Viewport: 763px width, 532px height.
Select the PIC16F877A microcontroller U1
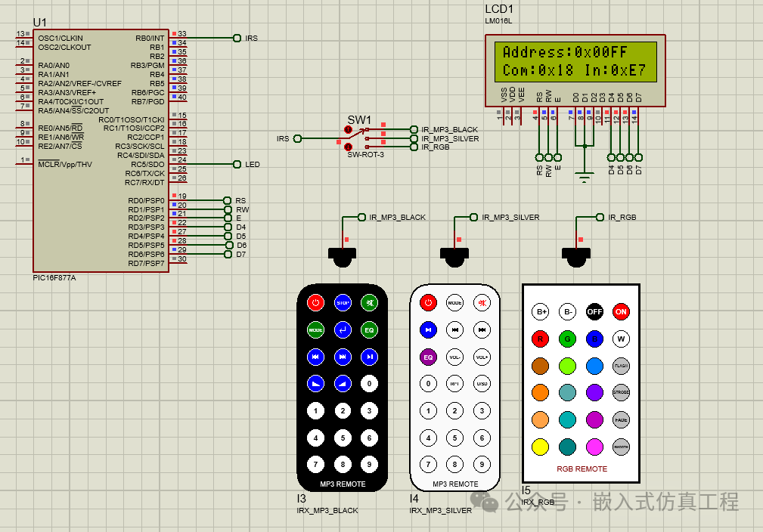[101, 150]
